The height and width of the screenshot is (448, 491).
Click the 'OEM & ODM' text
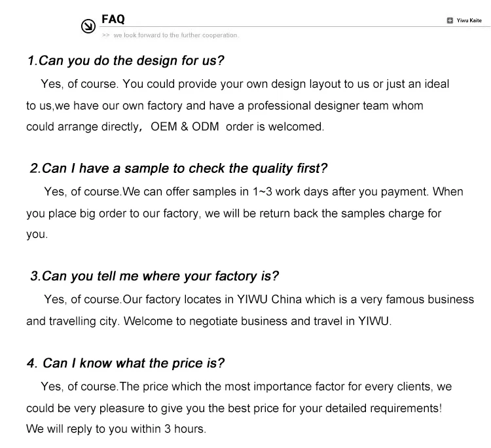click(x=185, y=126)
